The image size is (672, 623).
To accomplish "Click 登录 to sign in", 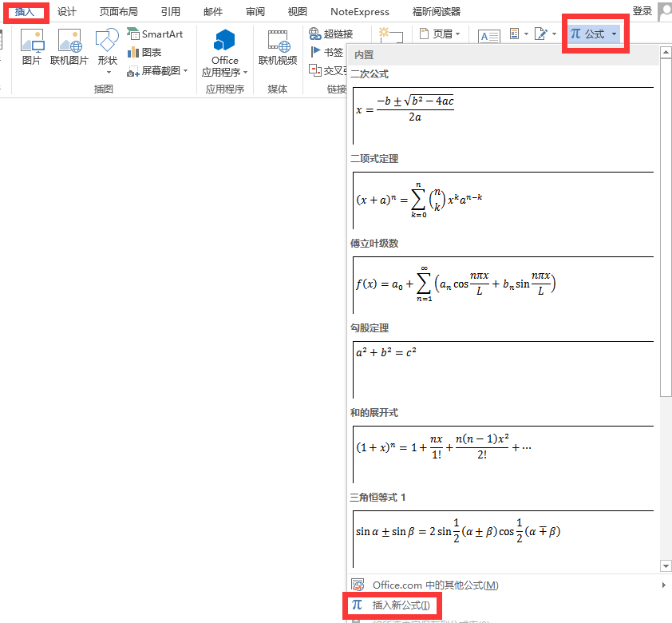I will pyautogui.click(x=642, y=11).
